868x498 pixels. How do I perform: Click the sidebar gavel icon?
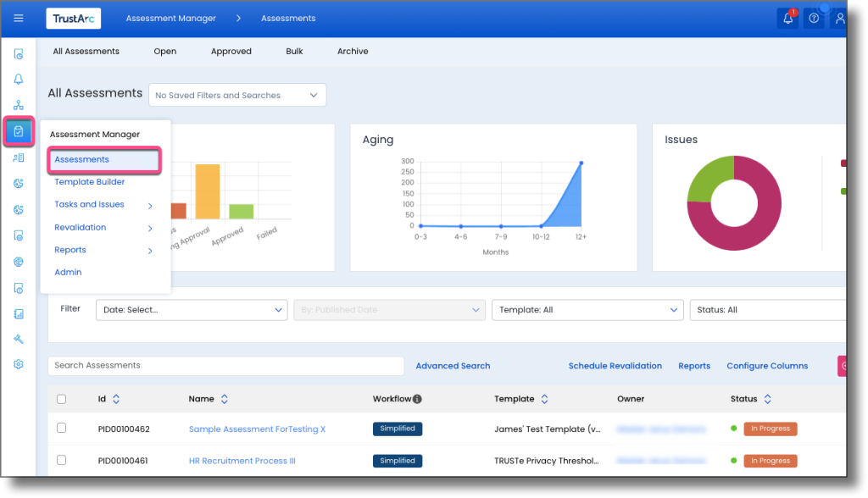19,339
